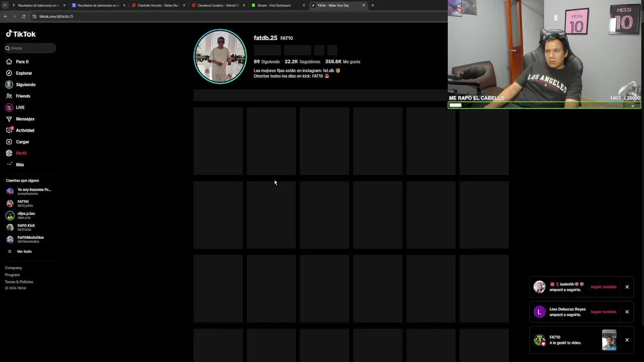The width and height of the screenshot is (644, 362).
Task: Open video thumbnail in FAT10 notification
Action: [609, 340]
